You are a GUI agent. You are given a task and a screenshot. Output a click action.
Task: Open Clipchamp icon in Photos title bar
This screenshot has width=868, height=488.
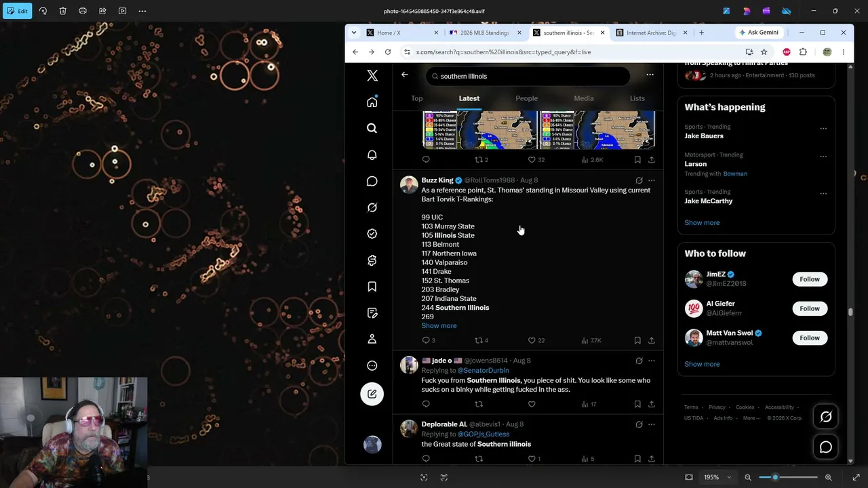tap(766, 11)
